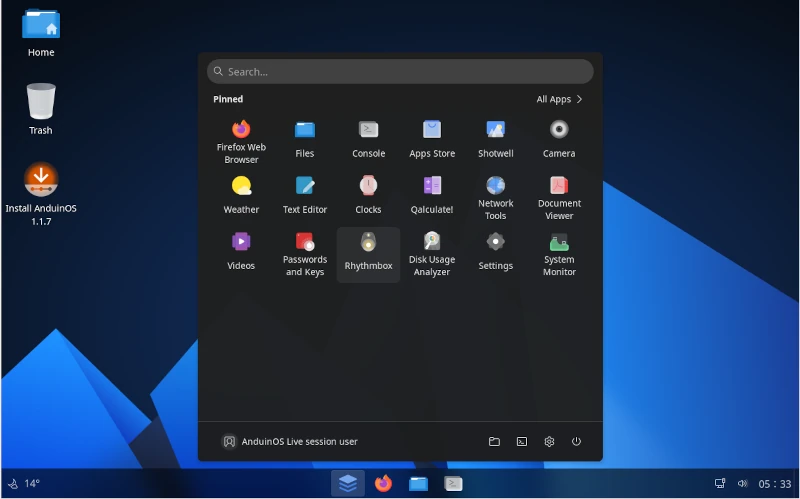Image resolution: width=800 pixels, height=499 pixels.
Task: Open the terminal from the taskbar
Action: tap(453, 483)
